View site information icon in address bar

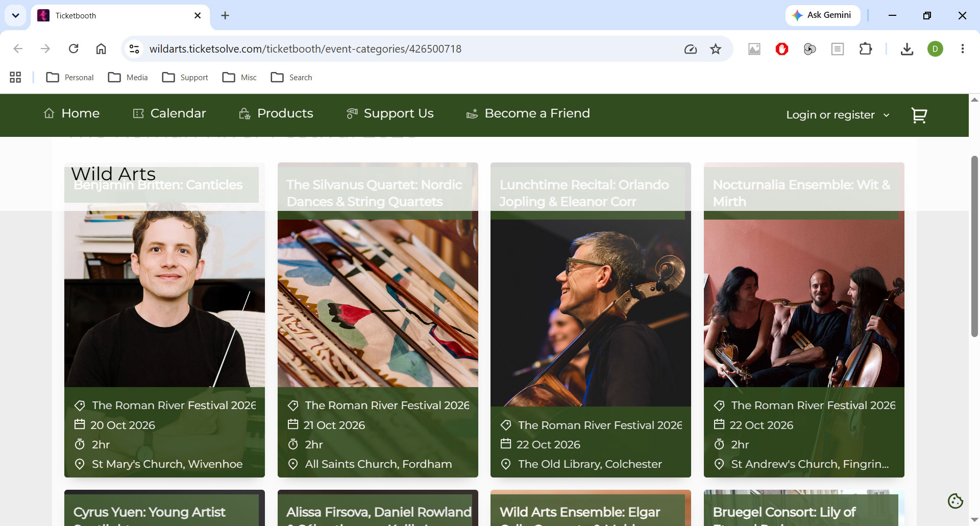(134, 49)
